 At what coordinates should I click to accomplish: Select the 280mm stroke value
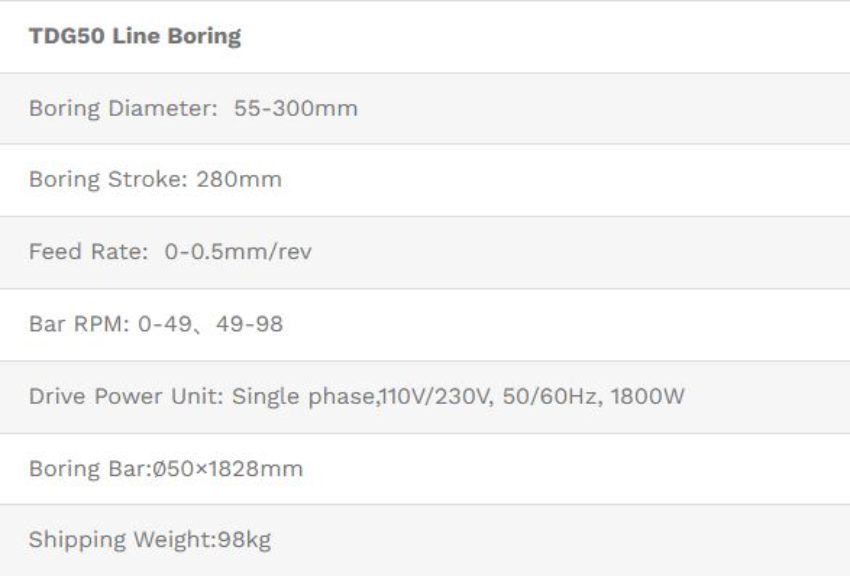(x=239, y=180)
